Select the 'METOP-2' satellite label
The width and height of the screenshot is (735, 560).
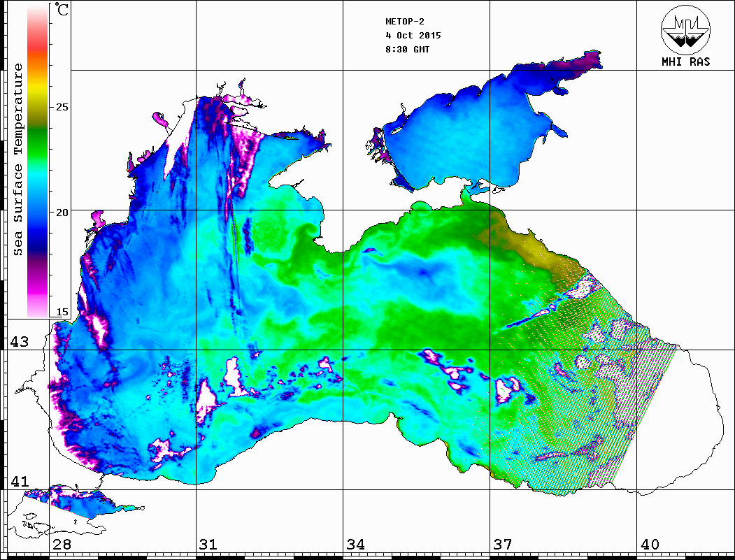pyautogui.click(x=405, y=22)
